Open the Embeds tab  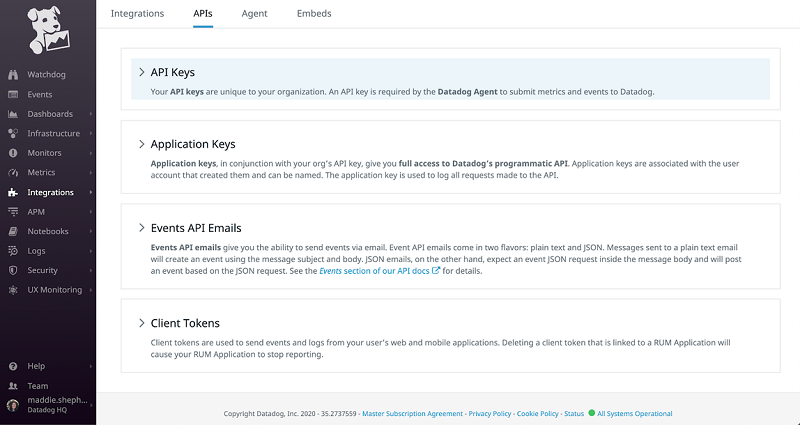pyautogui.click(x=314, y=14)
